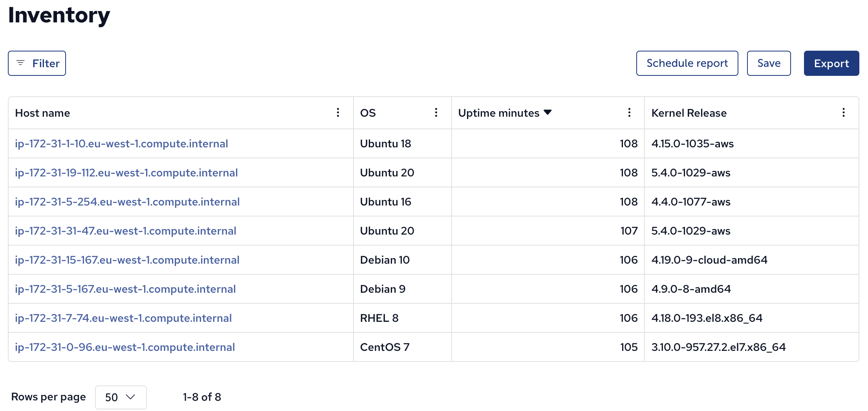Click the Rows per page label
Screen dimensions: 868x411
point(48,397)
